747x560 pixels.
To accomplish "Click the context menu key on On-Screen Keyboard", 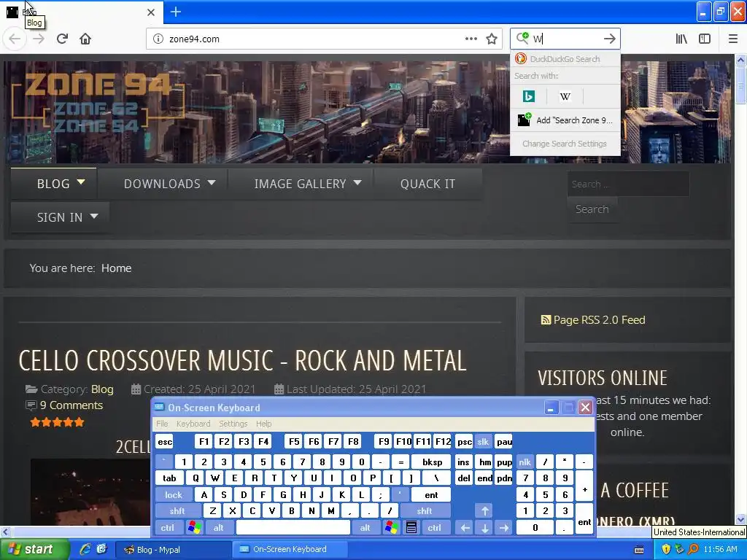I will coord(411,528).
